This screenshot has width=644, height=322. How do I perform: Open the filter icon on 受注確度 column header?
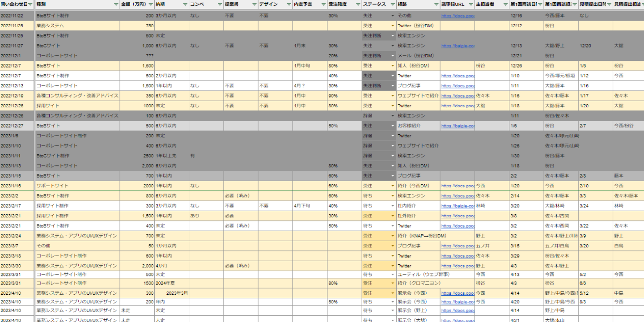coord(358,4)
